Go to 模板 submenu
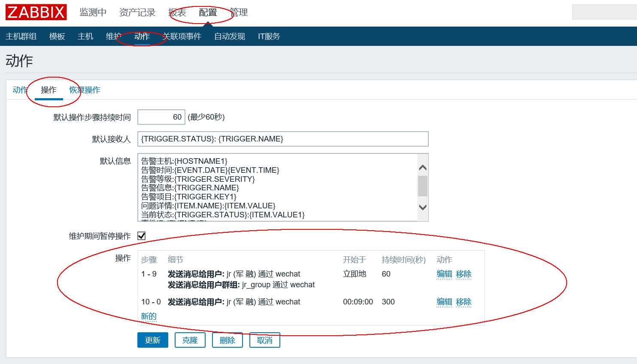This screenshot has height=364, width=637. coord(57,36)
